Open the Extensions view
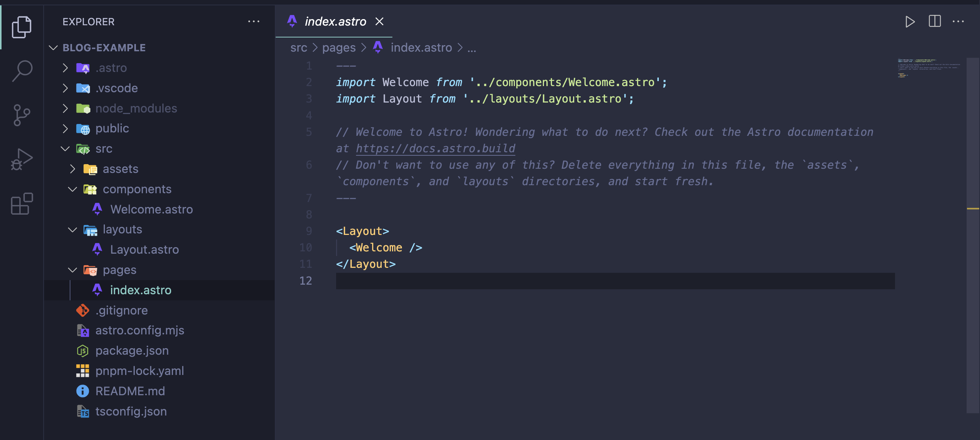Viewport: 980px width, 440px height. coord(22,204)
